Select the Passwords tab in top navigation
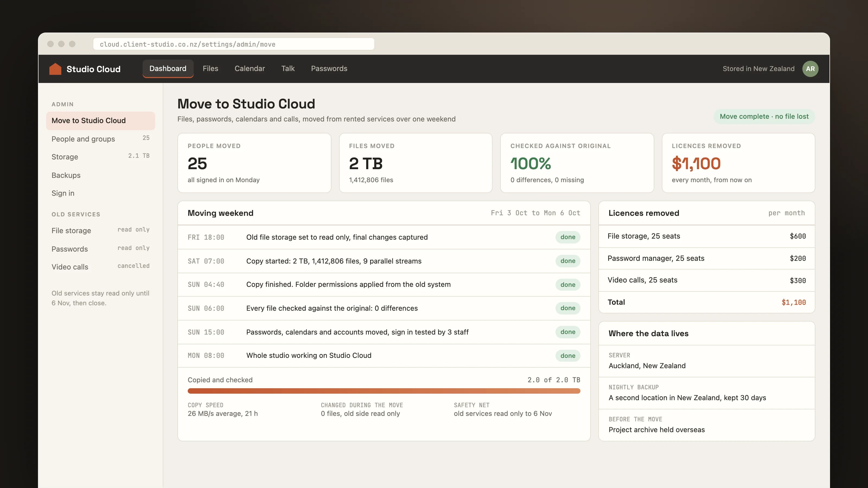This screenshot has height=488, width=868. click(x=329, y=68)
